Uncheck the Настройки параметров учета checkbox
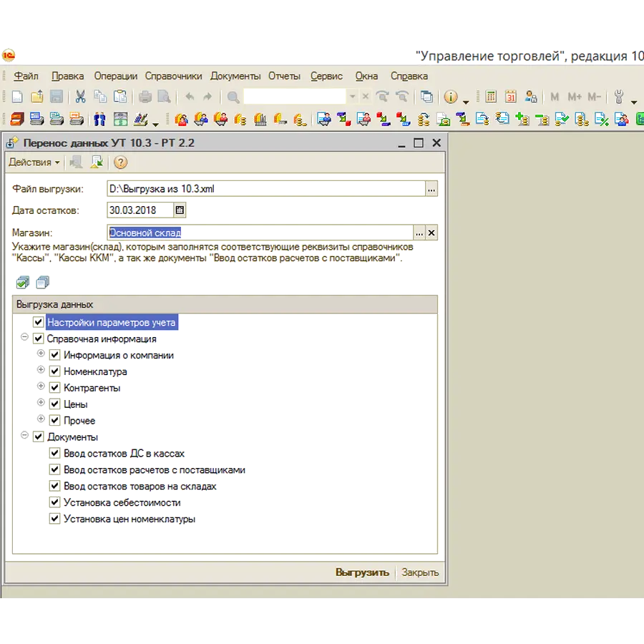Viewport: 644px width, 644px height. coord(39,322)
